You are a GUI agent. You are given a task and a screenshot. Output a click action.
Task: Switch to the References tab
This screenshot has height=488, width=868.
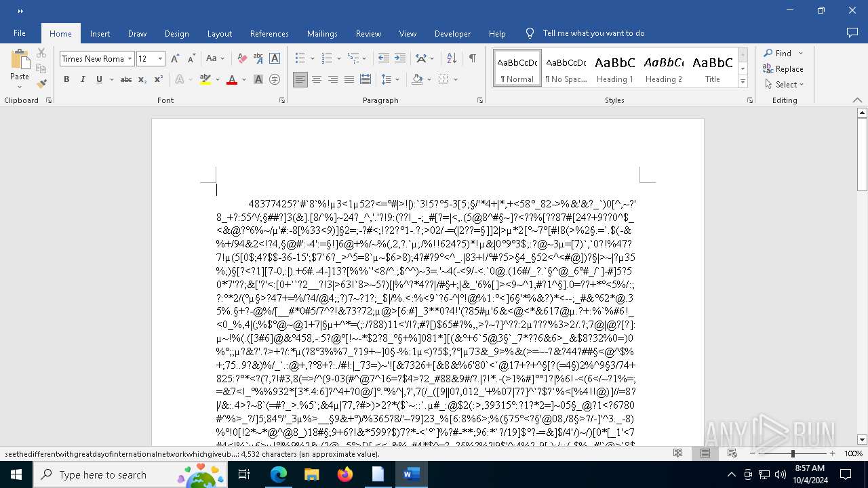point(269,33)
